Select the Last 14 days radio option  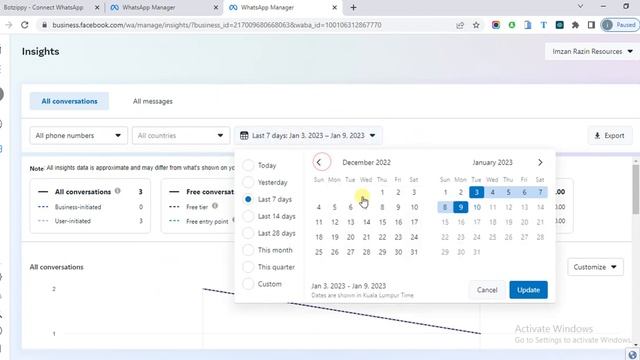click(x=248, y=216)
